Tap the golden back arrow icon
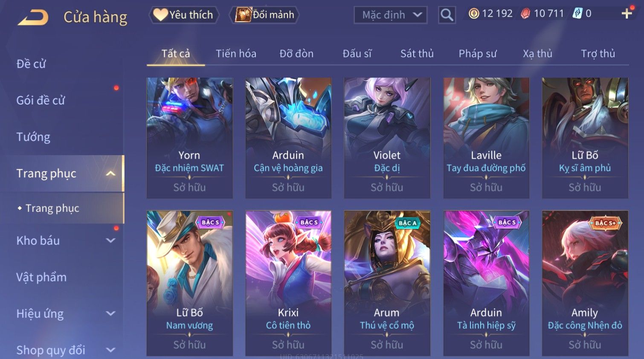 point(33,18)
